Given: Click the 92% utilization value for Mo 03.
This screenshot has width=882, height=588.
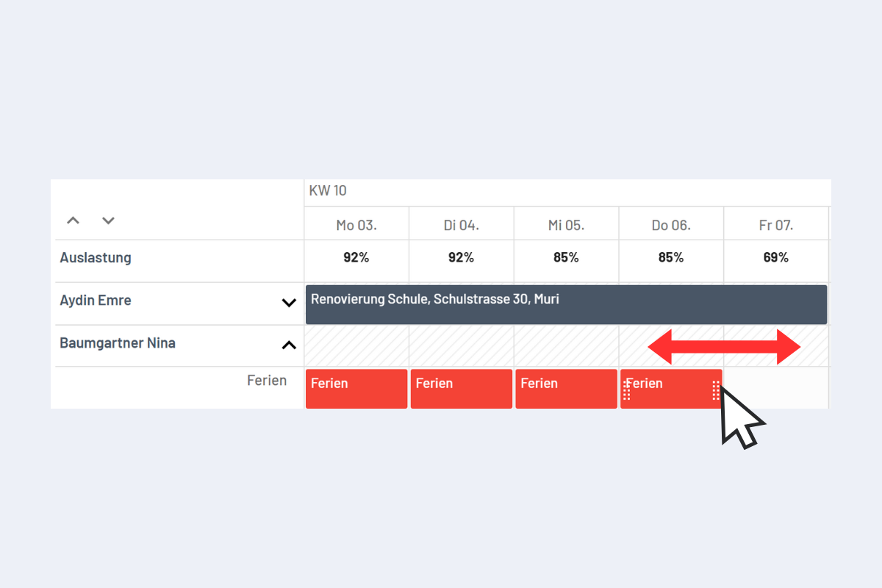Looking at the screenshot, I should click(x=356, y=257).
